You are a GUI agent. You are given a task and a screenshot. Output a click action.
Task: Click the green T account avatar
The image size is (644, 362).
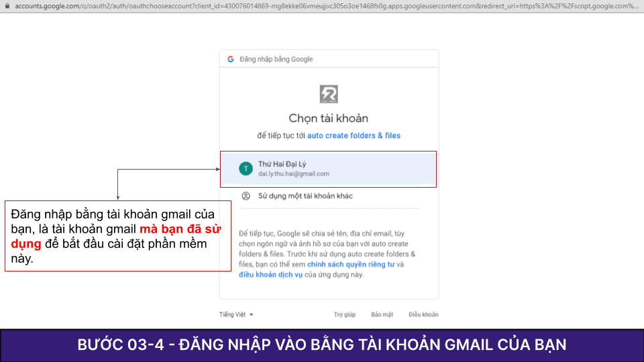pos(246,168)
